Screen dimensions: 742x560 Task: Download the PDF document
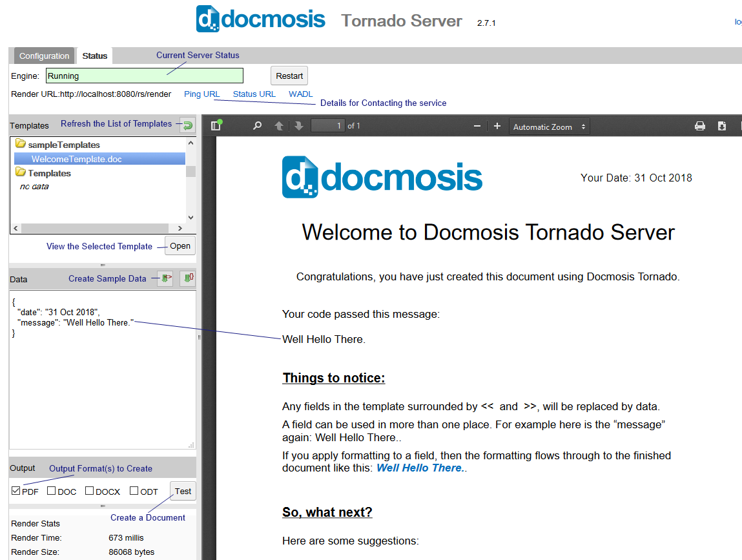point(721,126)
